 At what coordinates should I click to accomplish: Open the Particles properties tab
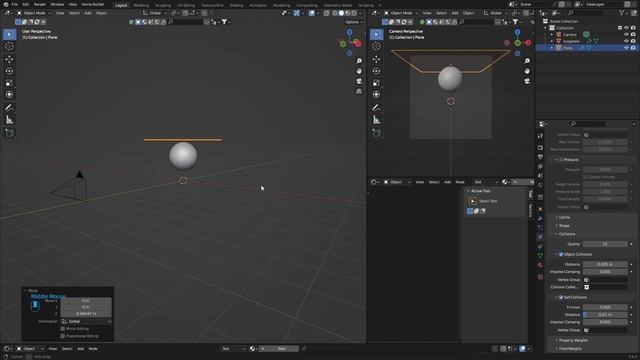(540, 227)
